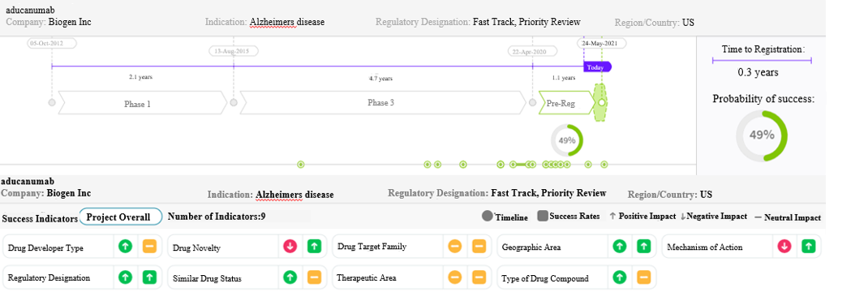Click Regulatory Designation green square arrow icon
868x297 pixels.
tap(149, 277)
